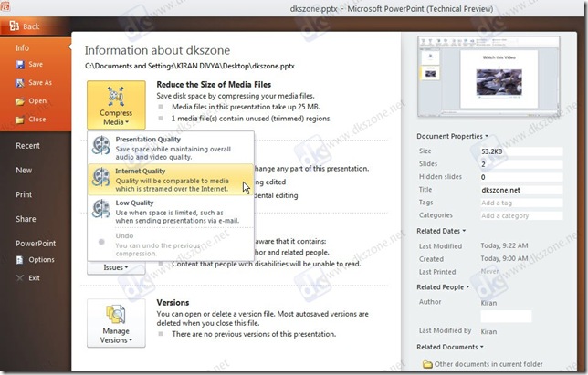The image size is (588, 375).
Task: Click the Manage Versions documents icon
Action: [116, 314]
